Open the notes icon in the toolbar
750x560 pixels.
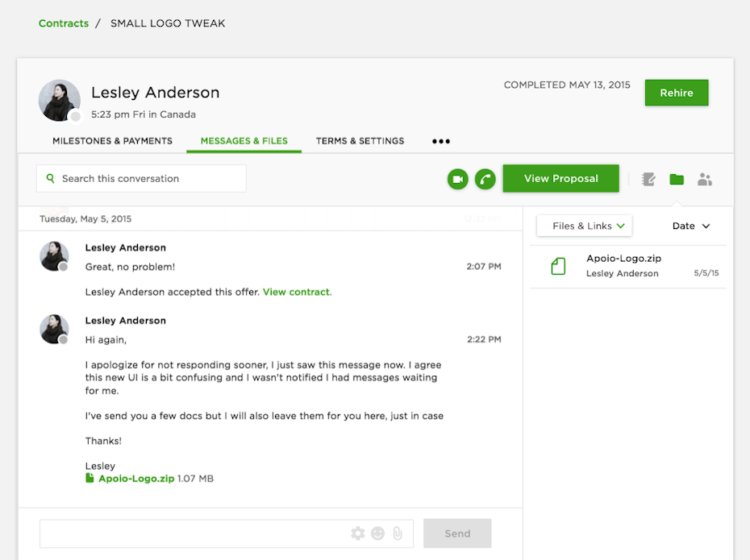tap(648, 180)
